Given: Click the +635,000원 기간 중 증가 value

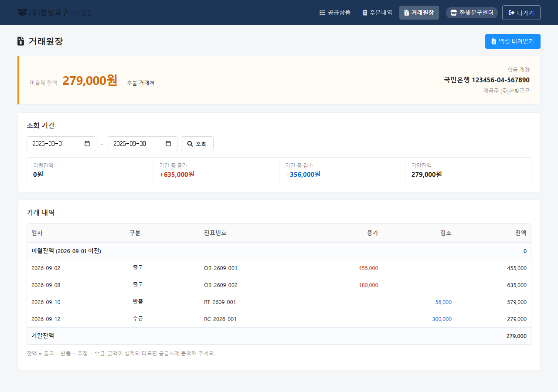Looking at the screenshot, I should click(177, 175).
